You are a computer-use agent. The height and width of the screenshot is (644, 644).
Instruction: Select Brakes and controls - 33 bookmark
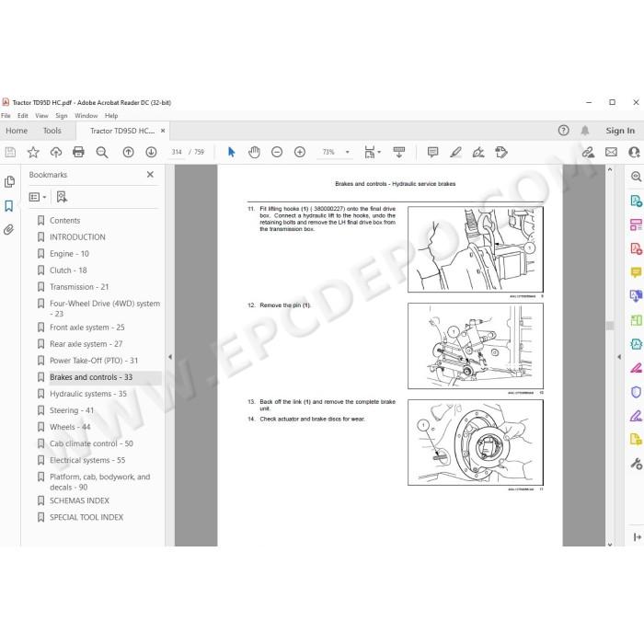tap(91, 377)
